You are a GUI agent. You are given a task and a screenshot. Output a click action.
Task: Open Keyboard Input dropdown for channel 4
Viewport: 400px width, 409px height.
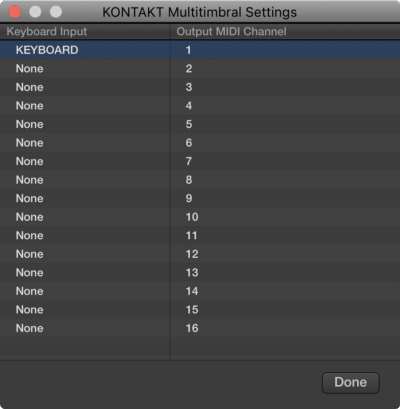29,106
